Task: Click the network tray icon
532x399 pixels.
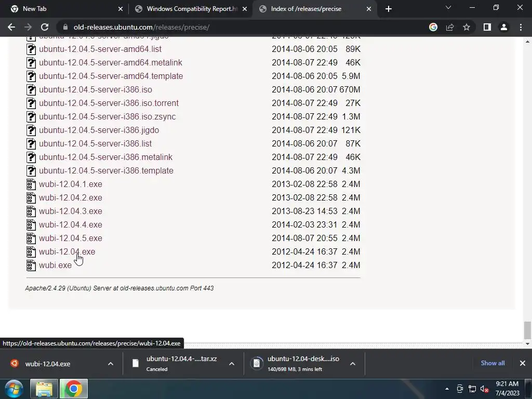Action: pyautogui.click(x=472, y=389)
